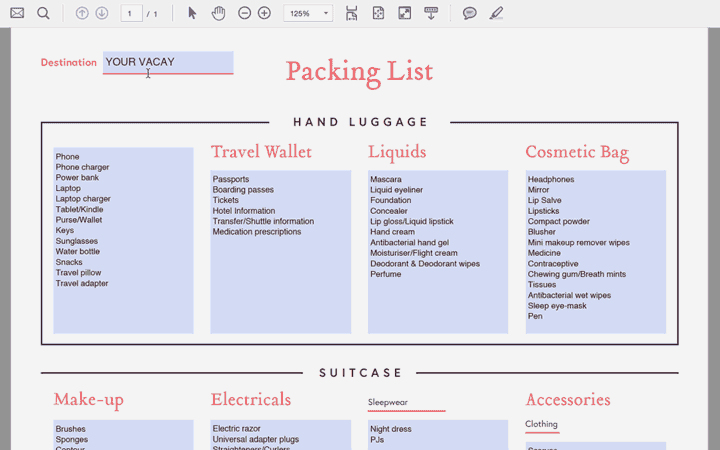Click the Clothing subheading field
The height and width of the screenshot is (450, 720).
point(542,424)
